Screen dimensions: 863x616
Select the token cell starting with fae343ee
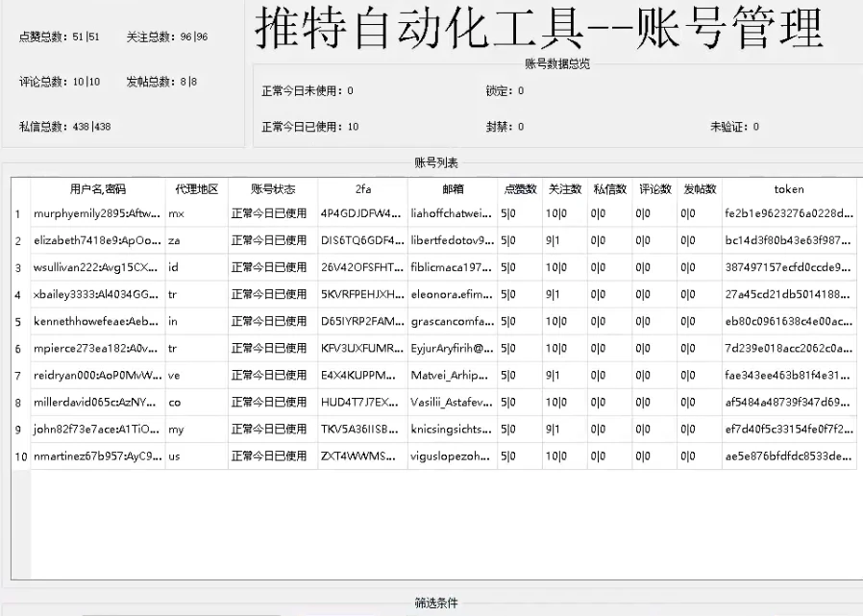pos(788,376)
